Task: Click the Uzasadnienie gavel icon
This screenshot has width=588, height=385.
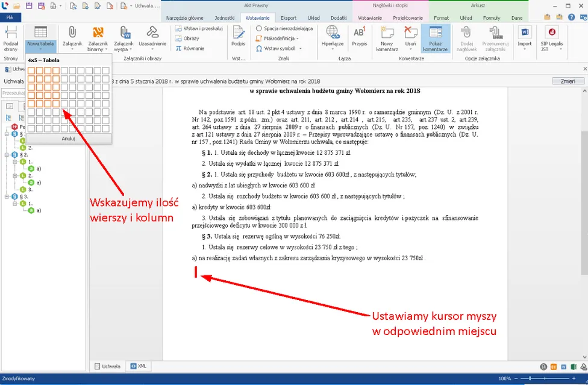Action: (x=152, y=36)
